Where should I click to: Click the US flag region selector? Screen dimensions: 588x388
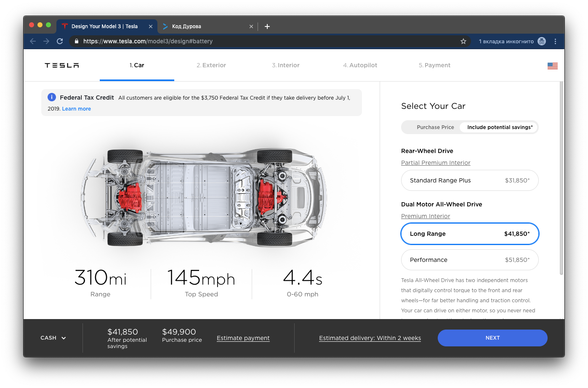tap(553, 66)
